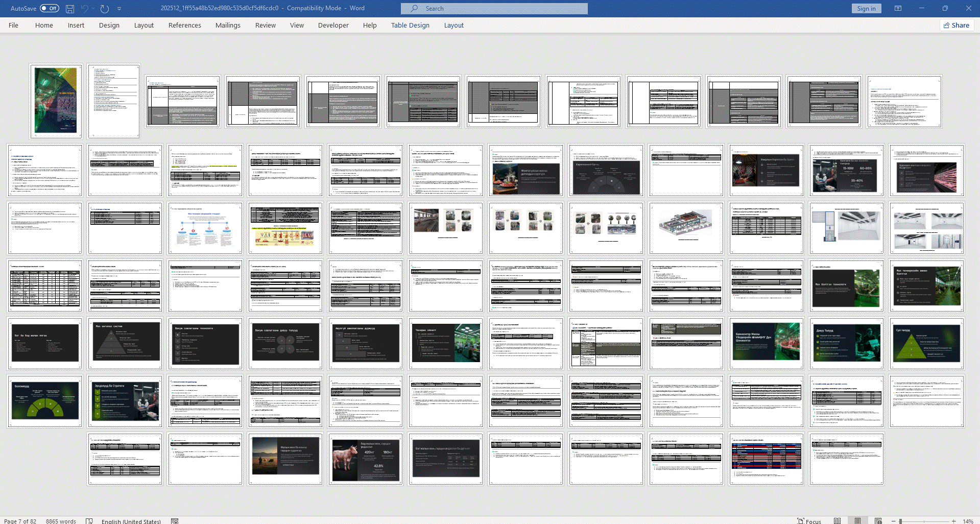
Task: Expand the Customize Quick Access Toolbar dropdown
Action: click(x=119, y=9)
